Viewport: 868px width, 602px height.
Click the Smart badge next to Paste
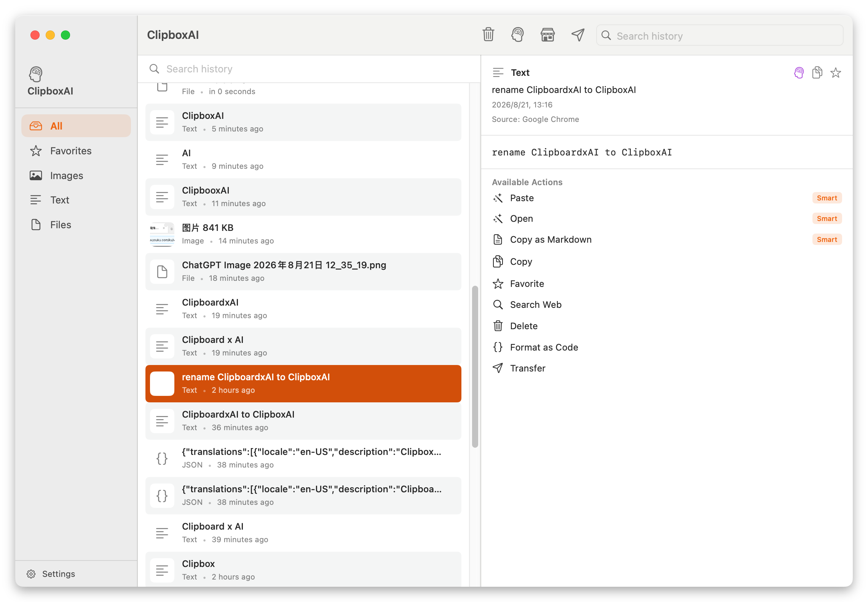pos(827,198)
